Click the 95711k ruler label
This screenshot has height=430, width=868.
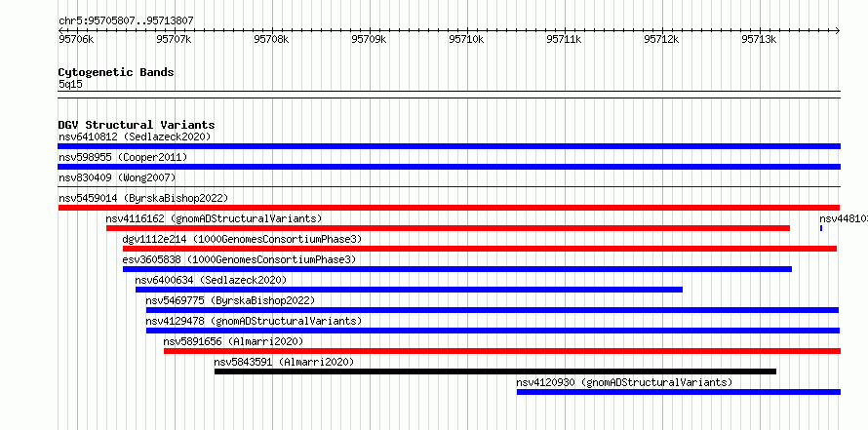564,39
